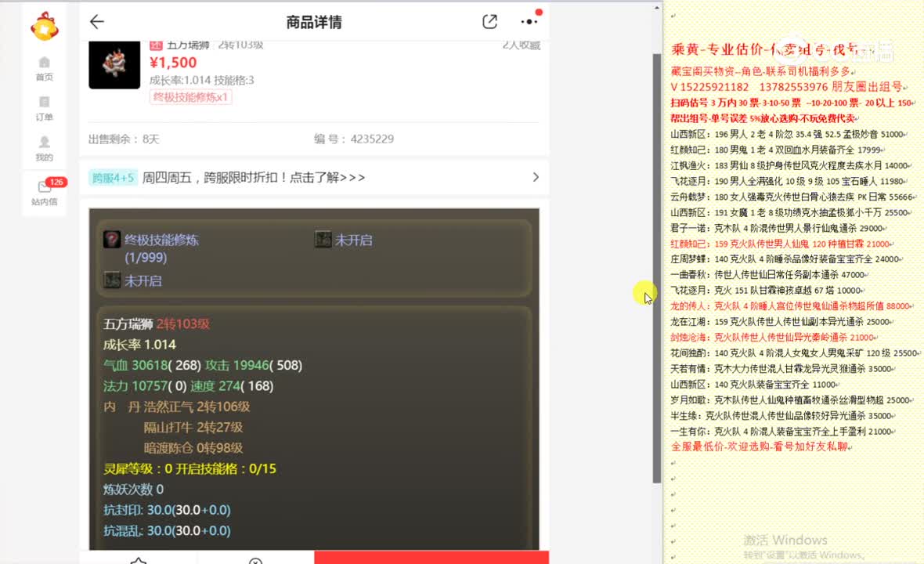
Task: Click the red purchase button at bottom
Action: [x=431, y=557]
